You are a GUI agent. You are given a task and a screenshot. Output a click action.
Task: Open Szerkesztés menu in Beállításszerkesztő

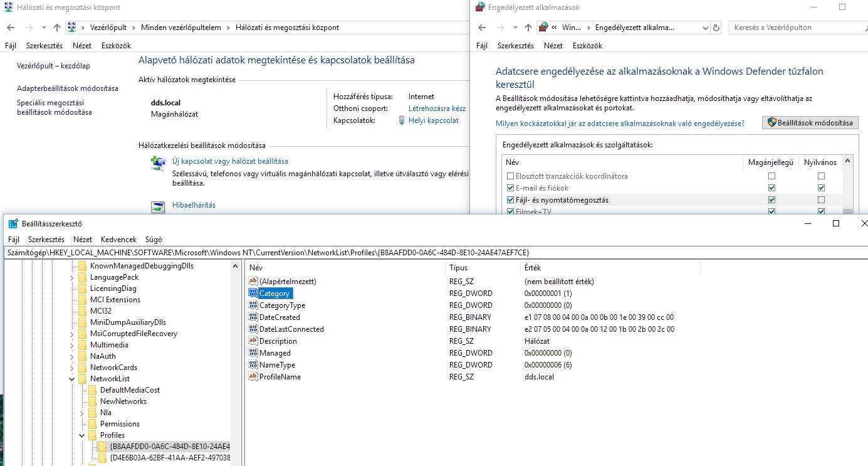click(46, 240)
